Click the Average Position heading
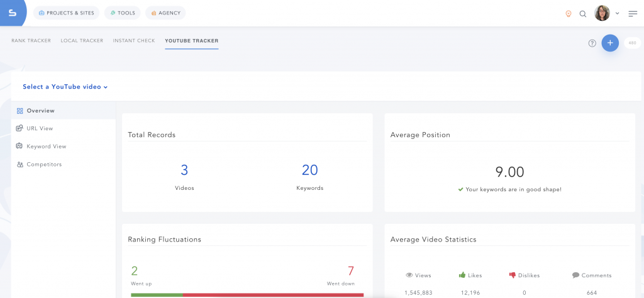 point(420,135)
